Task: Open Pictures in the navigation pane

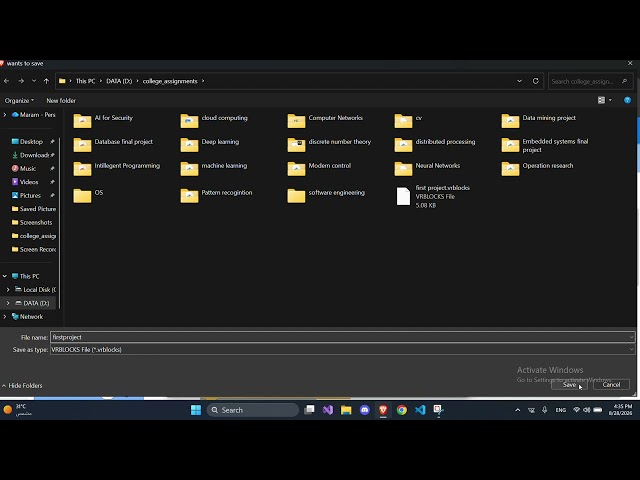Action: 30,195
